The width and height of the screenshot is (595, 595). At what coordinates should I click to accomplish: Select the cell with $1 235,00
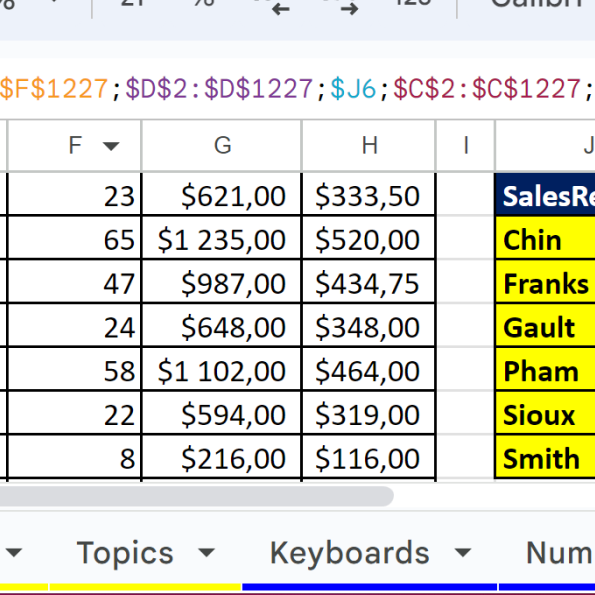coord(222,238)
